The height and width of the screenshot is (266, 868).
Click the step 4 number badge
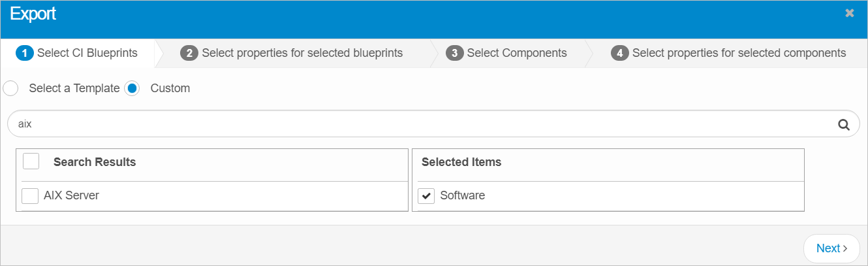619,54
